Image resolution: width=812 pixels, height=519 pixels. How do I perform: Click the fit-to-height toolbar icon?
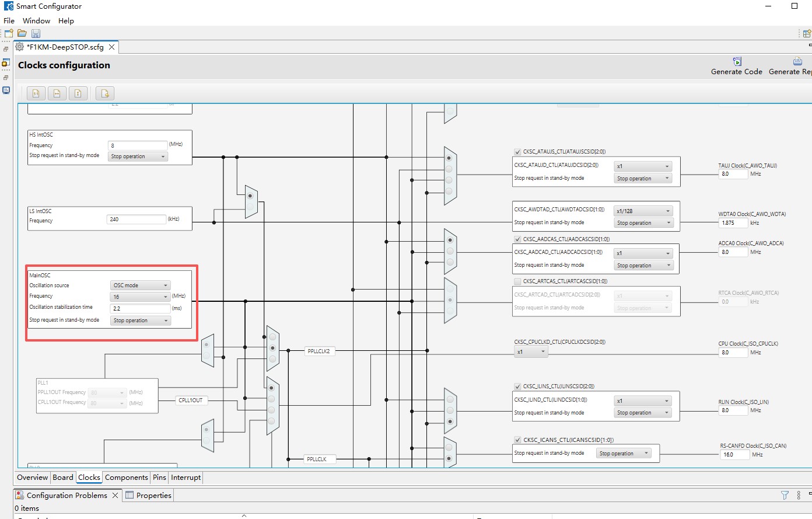pos(78,93)
